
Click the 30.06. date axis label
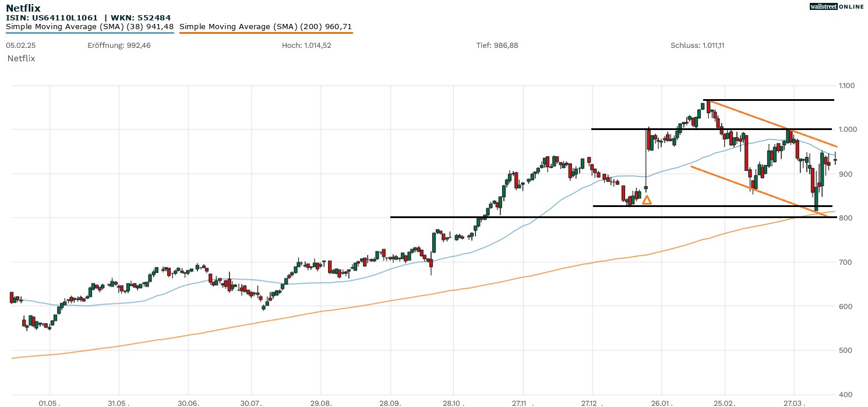click(x=189, y=403)
